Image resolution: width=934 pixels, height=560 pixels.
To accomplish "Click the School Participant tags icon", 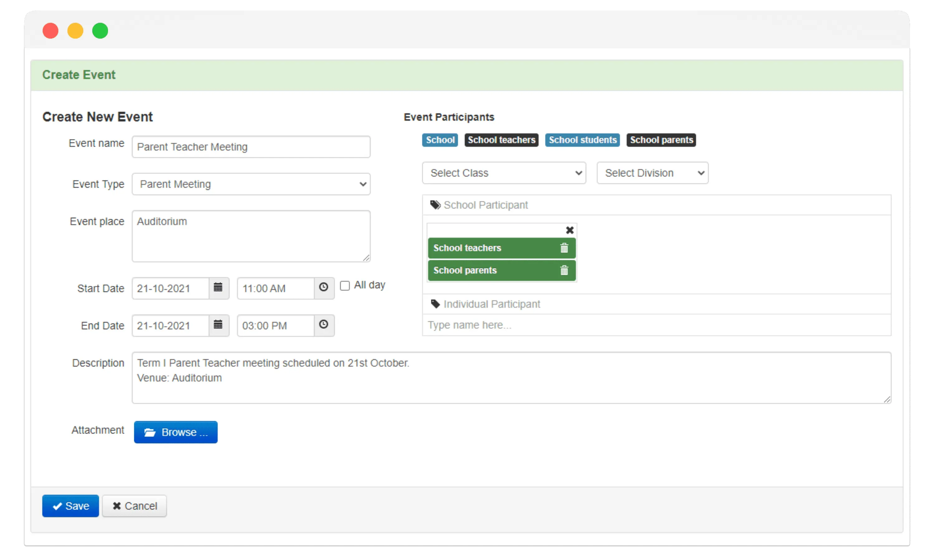I will tap(435, 205).
